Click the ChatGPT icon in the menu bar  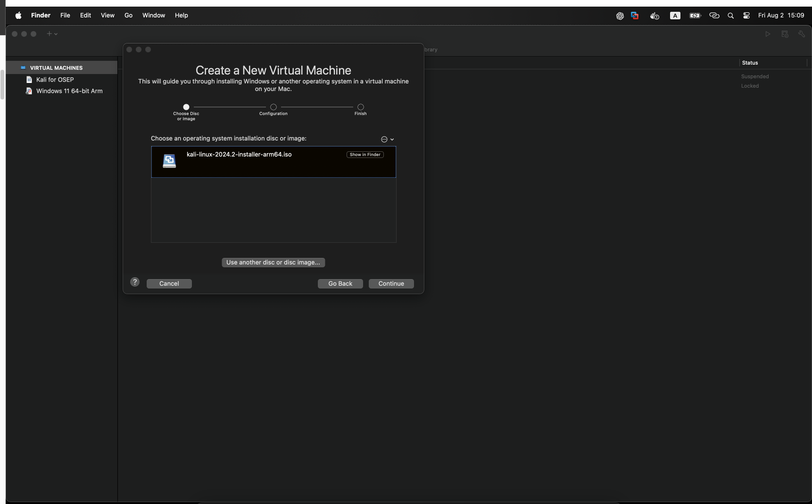[620, 16]
